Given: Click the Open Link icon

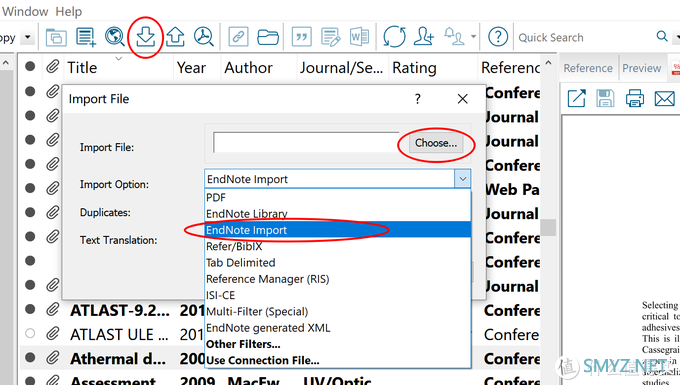Looking at the screenshot, I should coord(238,37).
